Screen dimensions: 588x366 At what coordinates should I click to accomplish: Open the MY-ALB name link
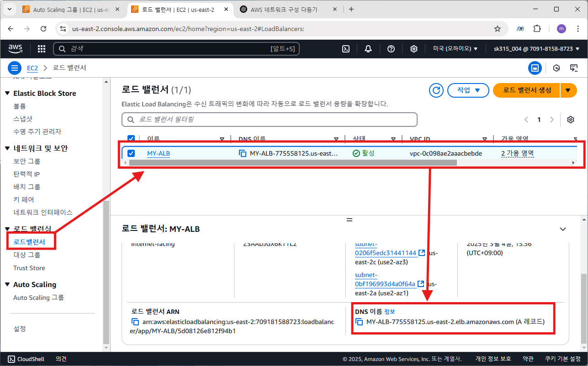click(x=159, y=153)
